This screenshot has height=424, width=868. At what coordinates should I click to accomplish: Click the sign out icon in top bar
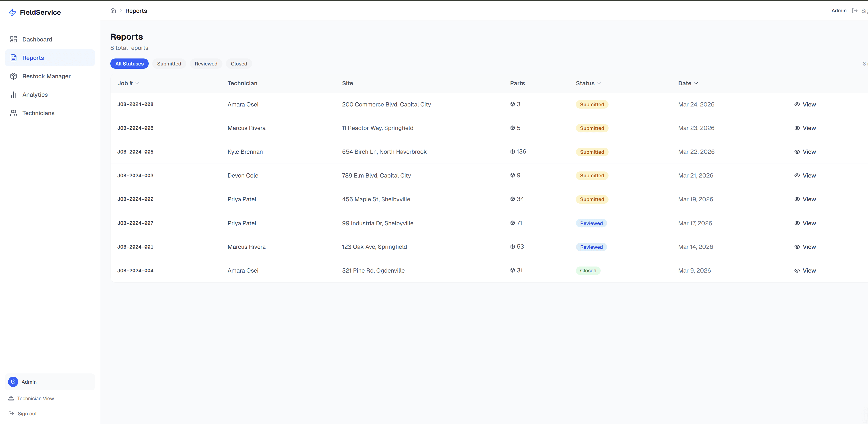pos(855,11)
